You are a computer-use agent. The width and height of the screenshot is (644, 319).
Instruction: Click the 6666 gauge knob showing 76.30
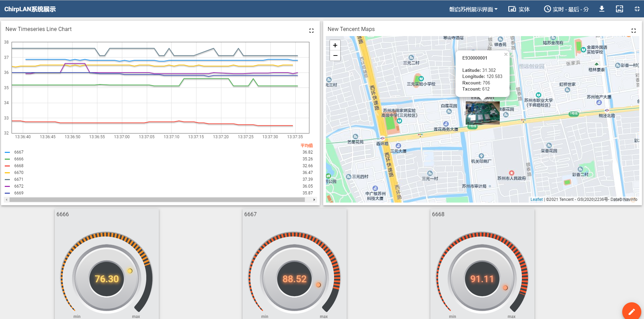(107, 279)
